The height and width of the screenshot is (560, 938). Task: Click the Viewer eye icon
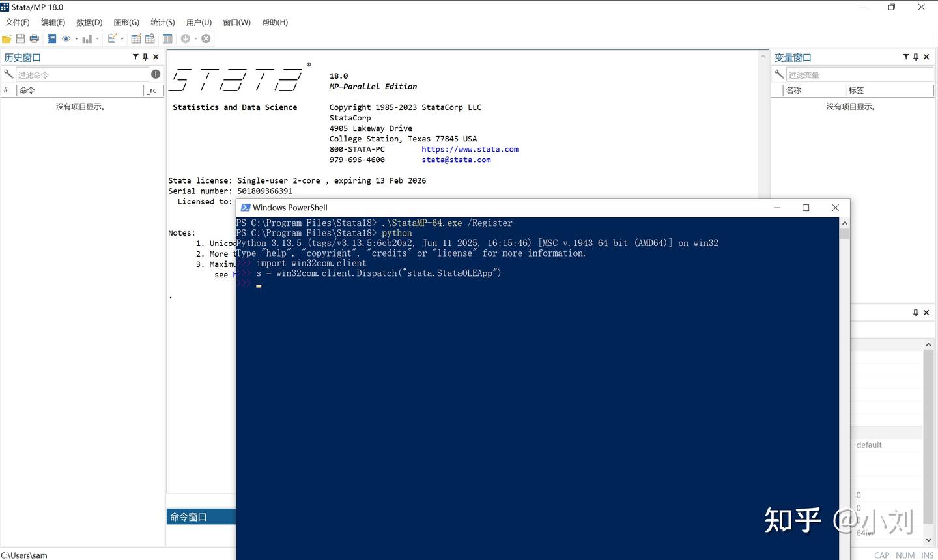pyautogui.click(x=66, y=39)
